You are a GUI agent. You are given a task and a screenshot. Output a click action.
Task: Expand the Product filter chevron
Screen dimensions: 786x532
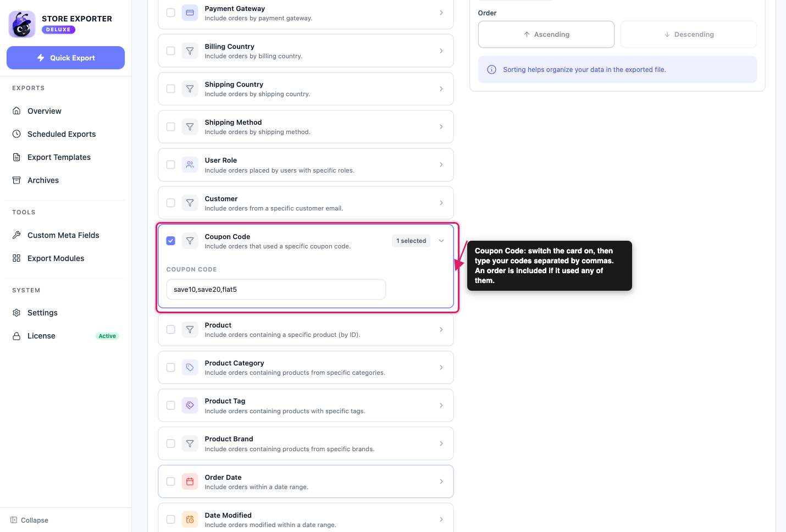(x=441, y=330)
